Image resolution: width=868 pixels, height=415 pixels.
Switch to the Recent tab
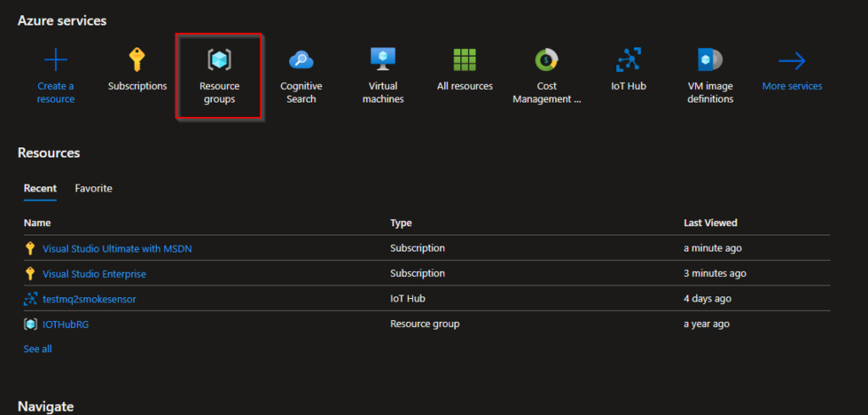click(40, 189)
